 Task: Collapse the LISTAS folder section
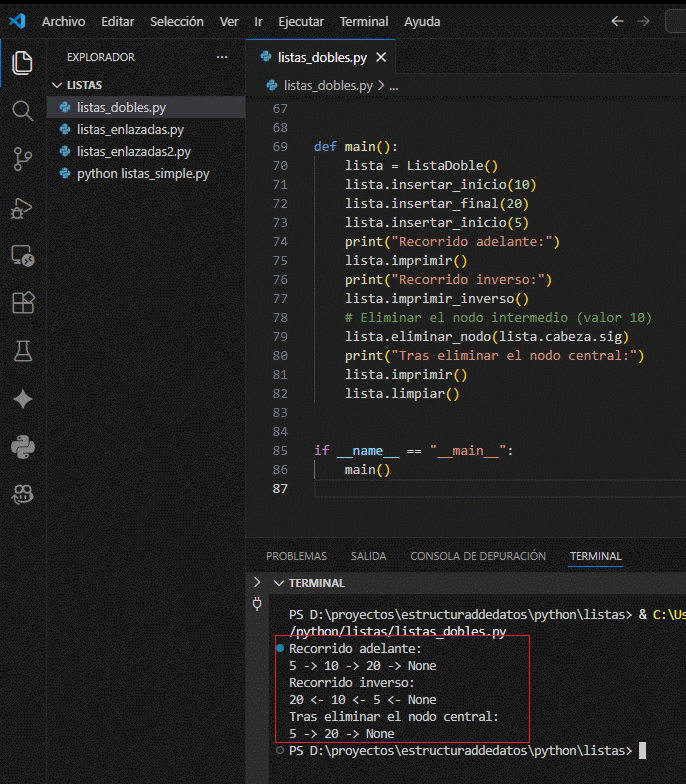tap(57, 86)
